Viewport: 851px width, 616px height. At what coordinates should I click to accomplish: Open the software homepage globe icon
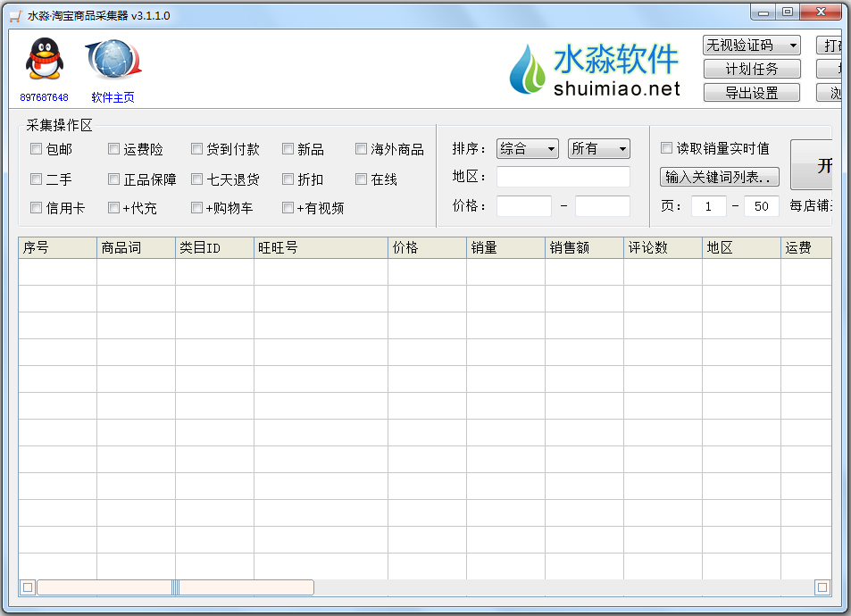[113, 60]
